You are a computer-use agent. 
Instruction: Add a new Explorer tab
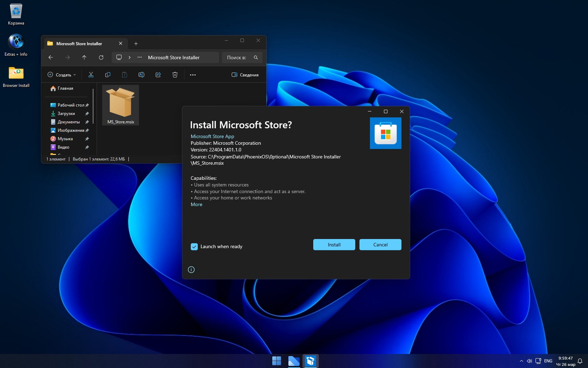(x=136, y=44)
